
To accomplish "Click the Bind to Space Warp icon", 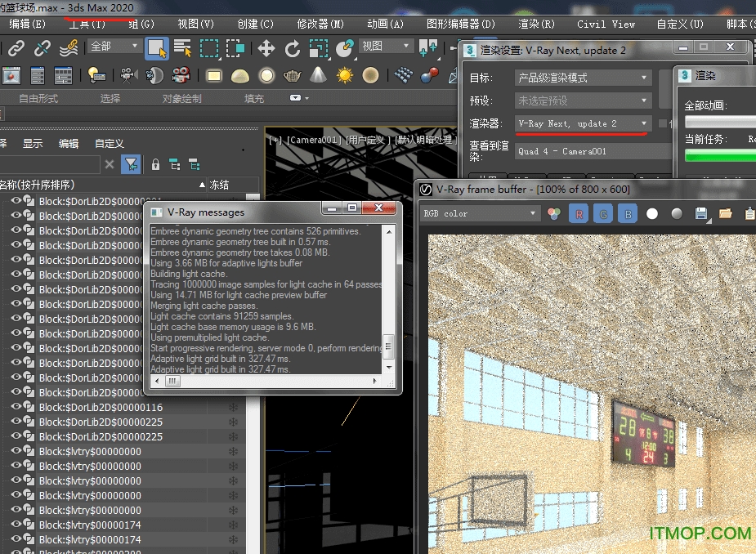I will click(69, 48).
